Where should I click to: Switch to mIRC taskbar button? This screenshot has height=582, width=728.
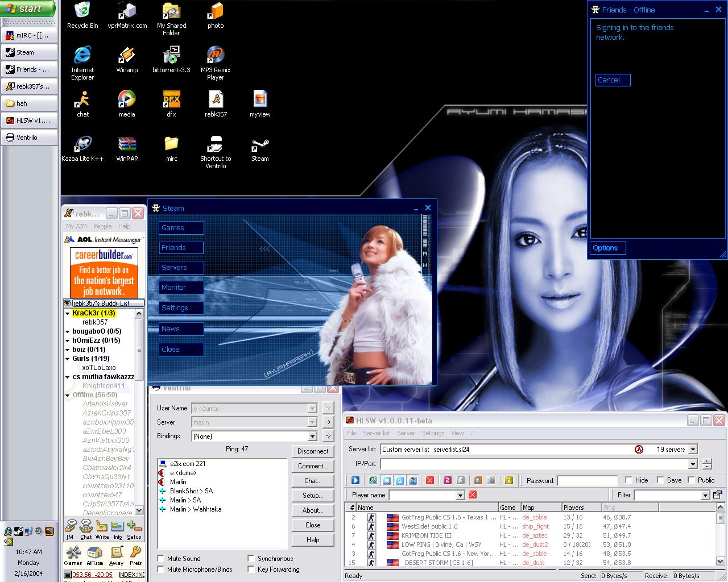pyautogui.click(x=30, y=35)
